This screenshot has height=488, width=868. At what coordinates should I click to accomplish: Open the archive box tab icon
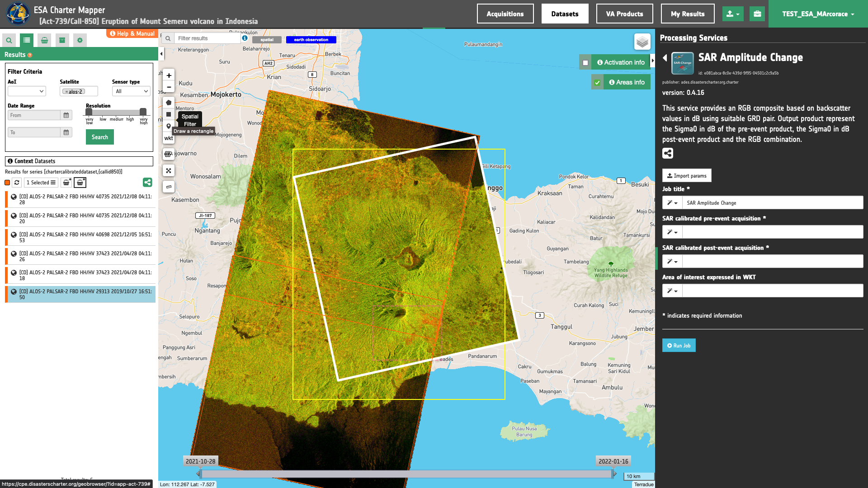(62, 40)
